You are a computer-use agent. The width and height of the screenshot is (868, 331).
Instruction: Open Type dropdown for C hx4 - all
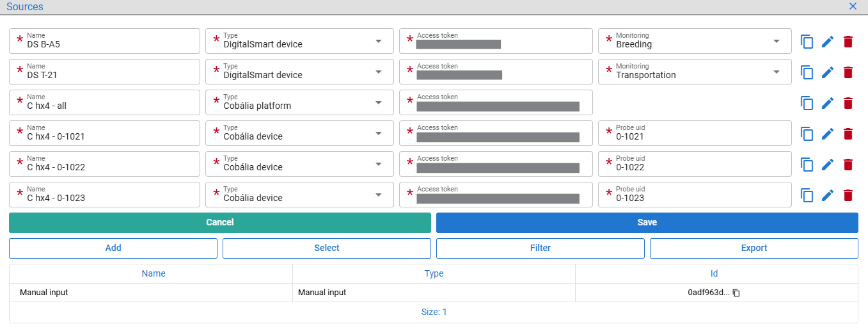coord(299,102)
